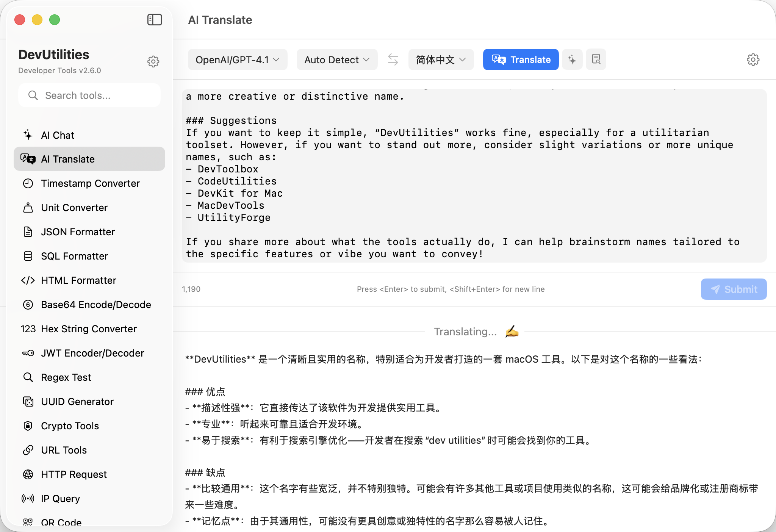Open the translation history document icon
Image resolution: width=776 pixels, height=532 pixels.
[x=596, y=59]
